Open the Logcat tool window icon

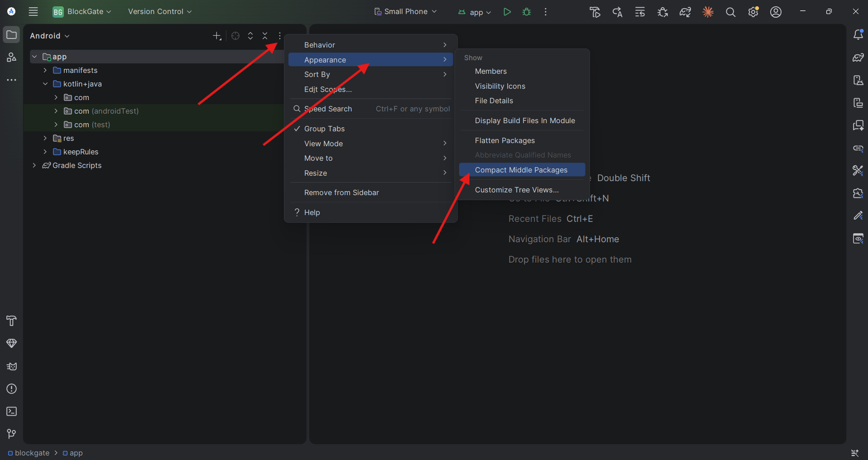coord(11,366)
